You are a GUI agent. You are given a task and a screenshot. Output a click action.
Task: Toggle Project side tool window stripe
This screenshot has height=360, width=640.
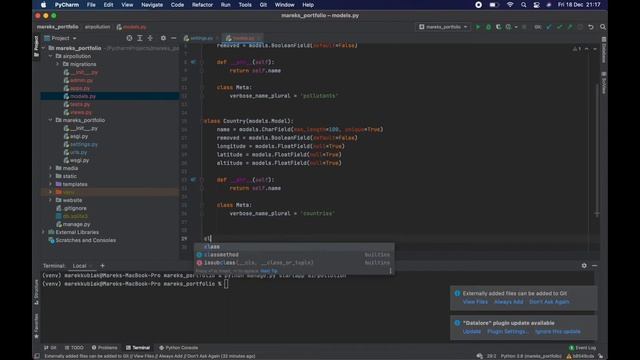click(x=36, y=46)
